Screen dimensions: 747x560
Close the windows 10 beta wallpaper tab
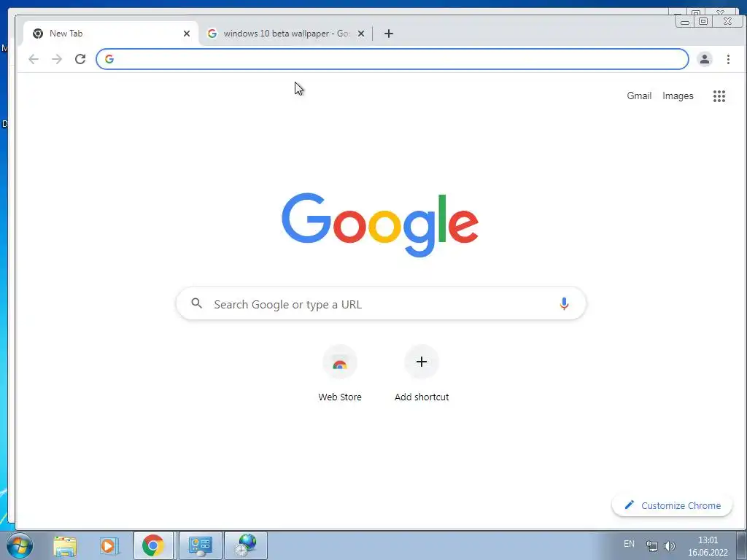[361, 34]
